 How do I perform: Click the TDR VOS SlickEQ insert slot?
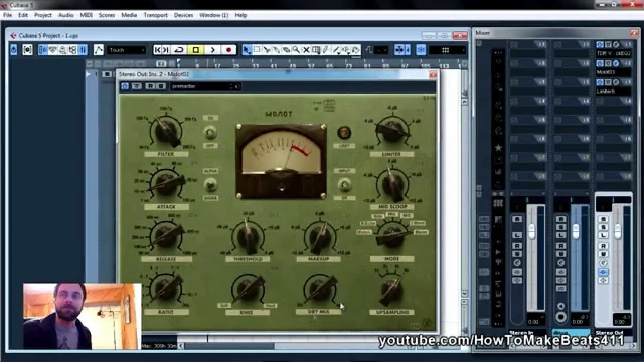point(613,53)
